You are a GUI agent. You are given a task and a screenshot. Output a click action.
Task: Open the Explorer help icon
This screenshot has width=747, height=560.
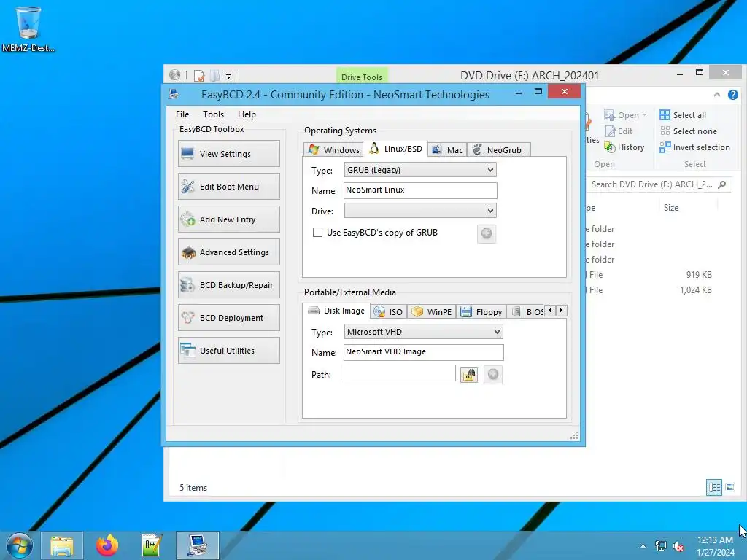(733, 95)
